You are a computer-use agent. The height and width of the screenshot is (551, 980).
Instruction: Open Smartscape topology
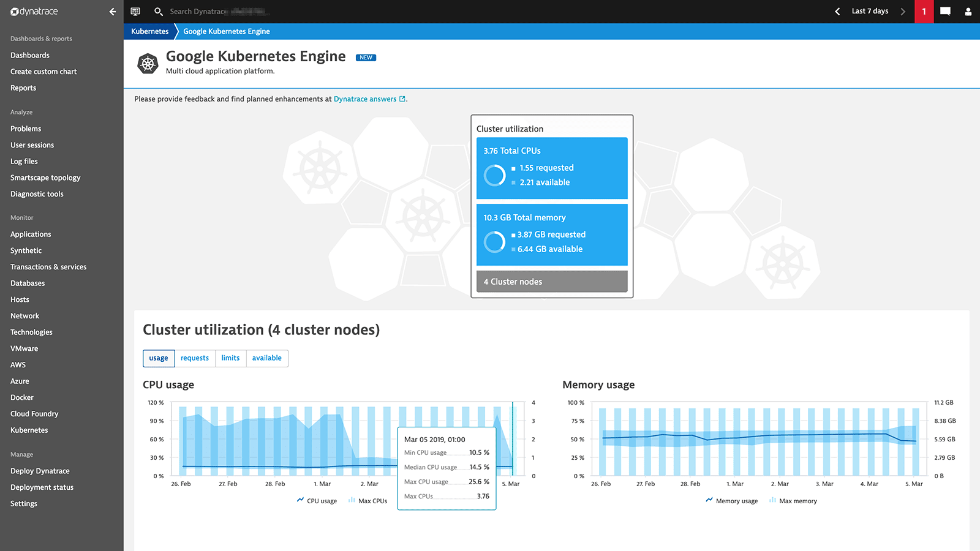[x=45, y=178]
